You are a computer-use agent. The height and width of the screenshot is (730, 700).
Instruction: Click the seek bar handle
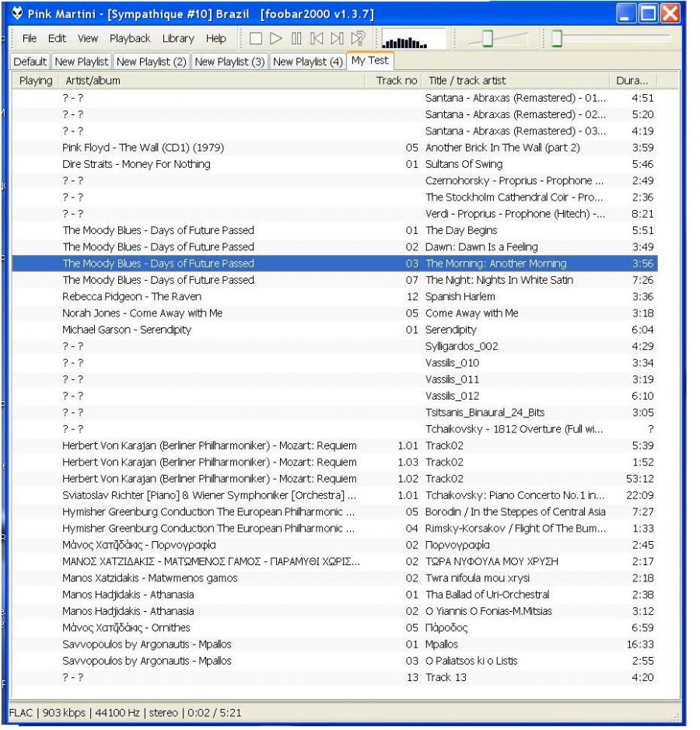coord(557,39)
